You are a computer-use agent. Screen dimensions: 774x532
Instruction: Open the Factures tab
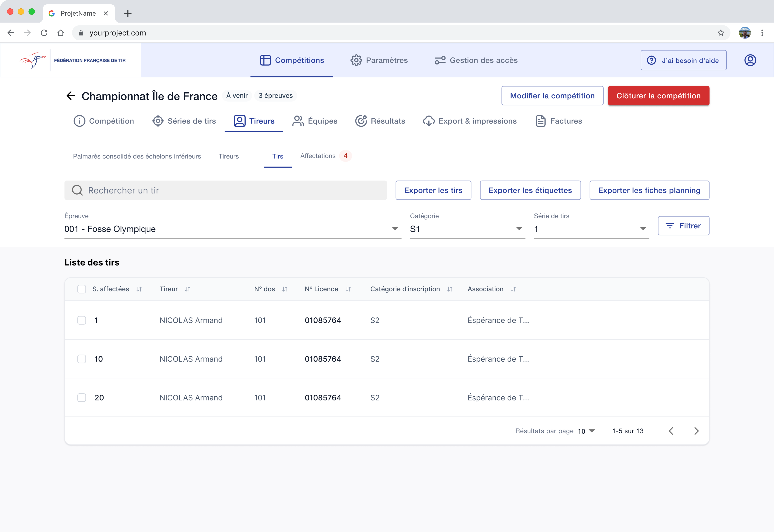(x=559, y=121)
